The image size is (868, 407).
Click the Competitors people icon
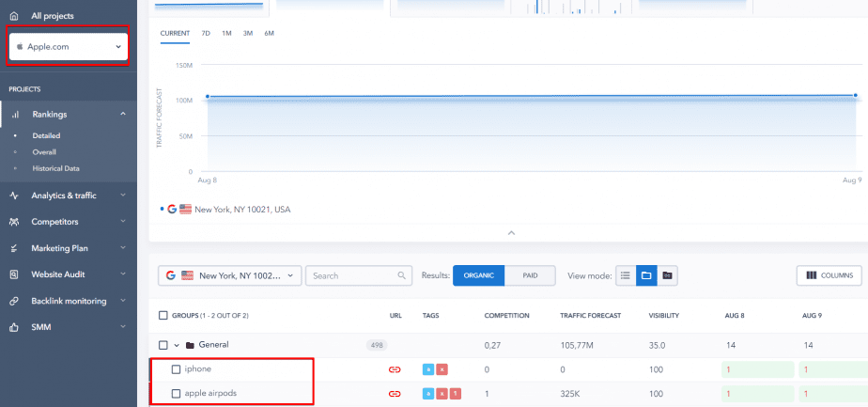14,222
